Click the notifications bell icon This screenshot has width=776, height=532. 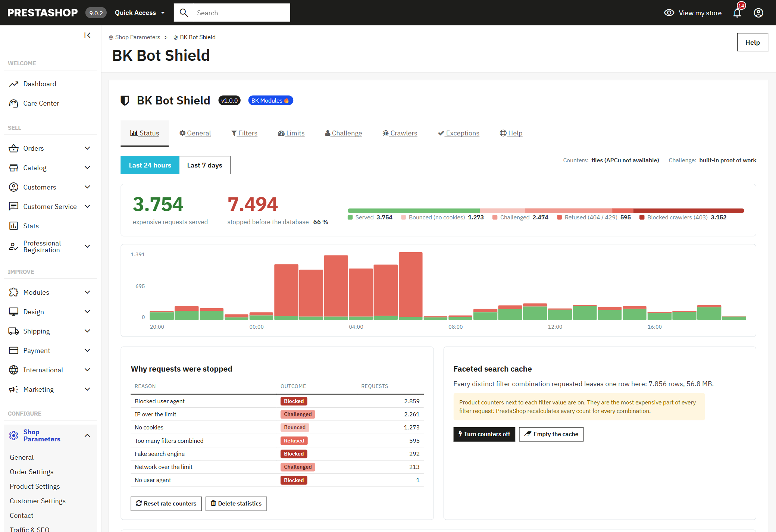pos(737,13)
